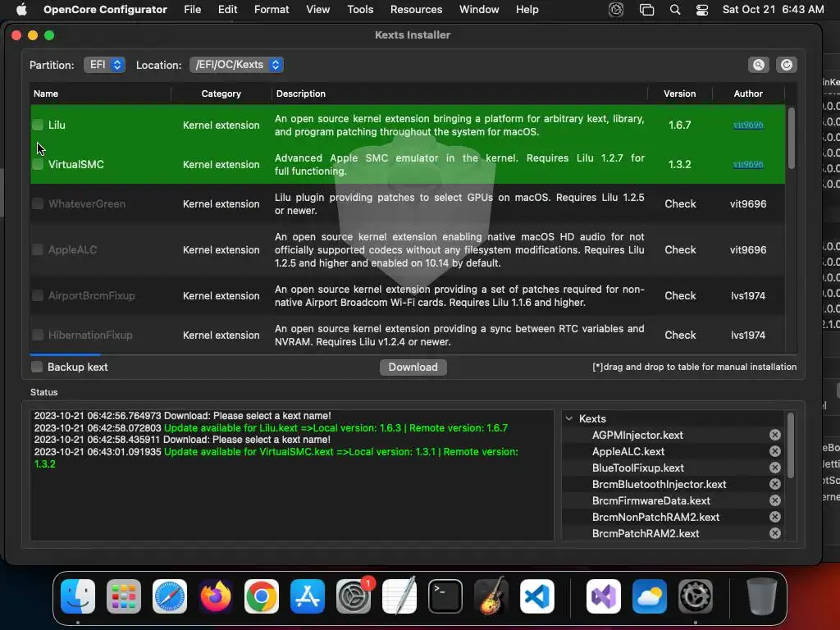Open vit9696 author link for Lilu
840x630 pixels.
pos(748,125)
